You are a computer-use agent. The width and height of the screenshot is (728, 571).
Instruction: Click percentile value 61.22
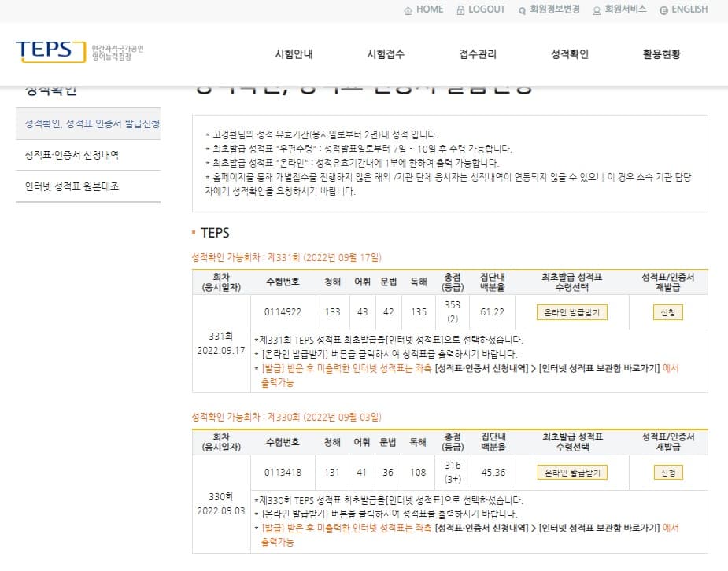click(x=492, y=312)
